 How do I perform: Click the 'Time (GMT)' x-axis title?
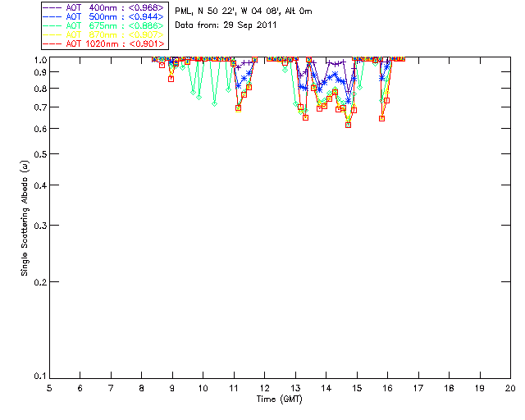pyautogui.click(x=279, y=399)
